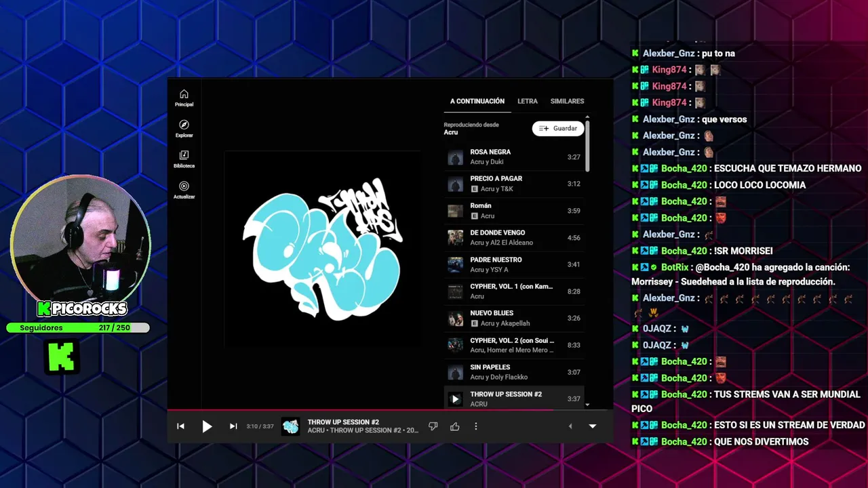Select CYPHER, VOL. 2 track

(513, 345)
